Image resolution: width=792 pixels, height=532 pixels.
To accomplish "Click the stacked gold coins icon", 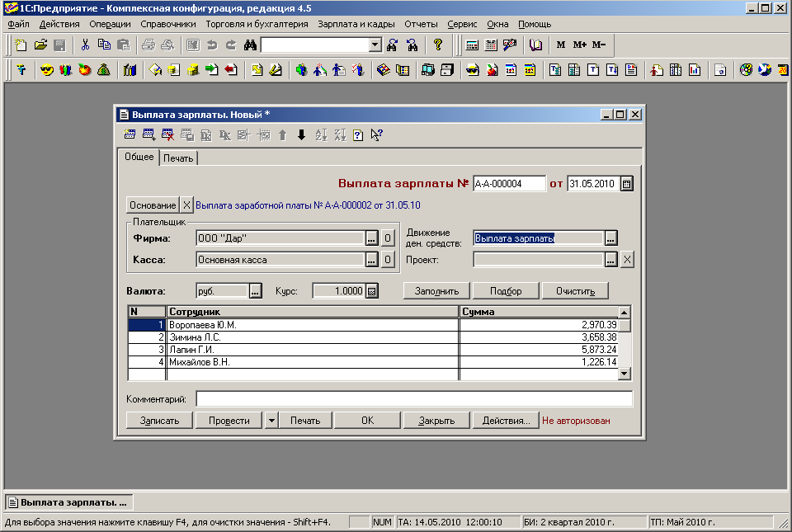I will (x=192, y=69).
